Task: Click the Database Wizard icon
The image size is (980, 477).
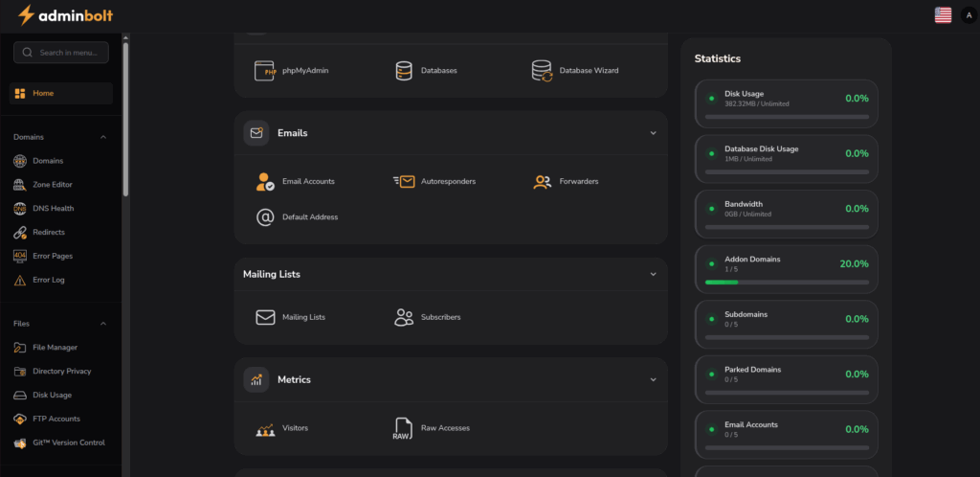Action: [542, 70]
